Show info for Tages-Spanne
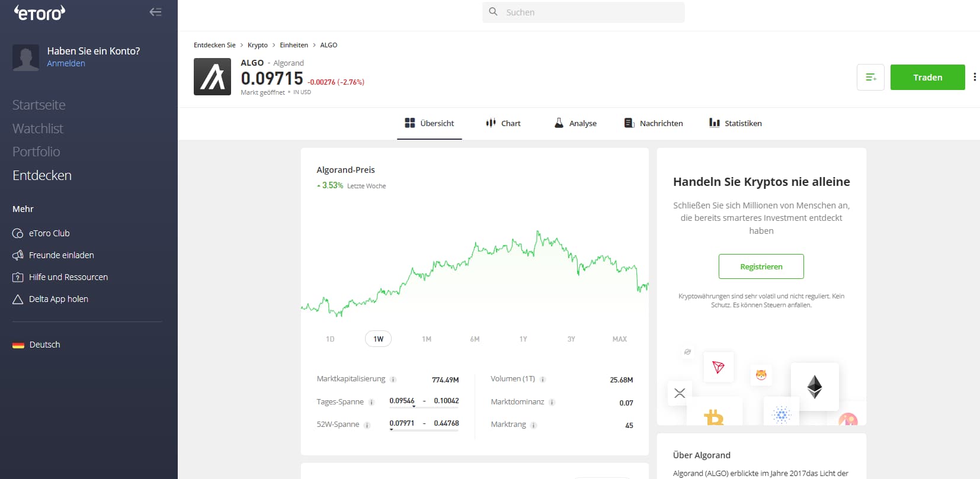This screenshot has width=980, height=479. pyautogui.click(x=371, y=402)
